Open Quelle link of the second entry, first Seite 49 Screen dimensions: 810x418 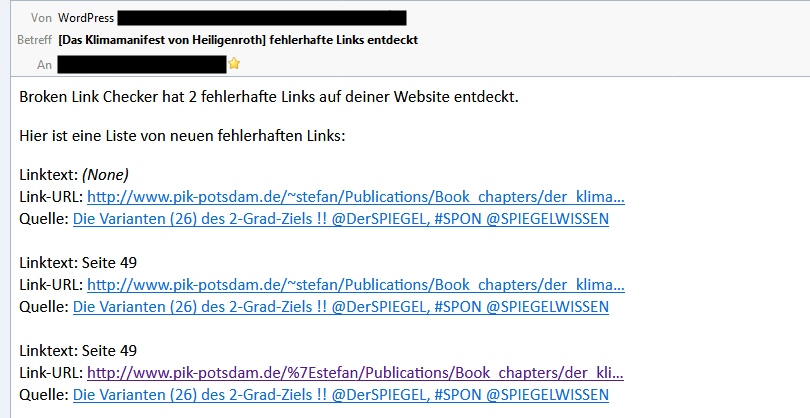coord(341,306)
